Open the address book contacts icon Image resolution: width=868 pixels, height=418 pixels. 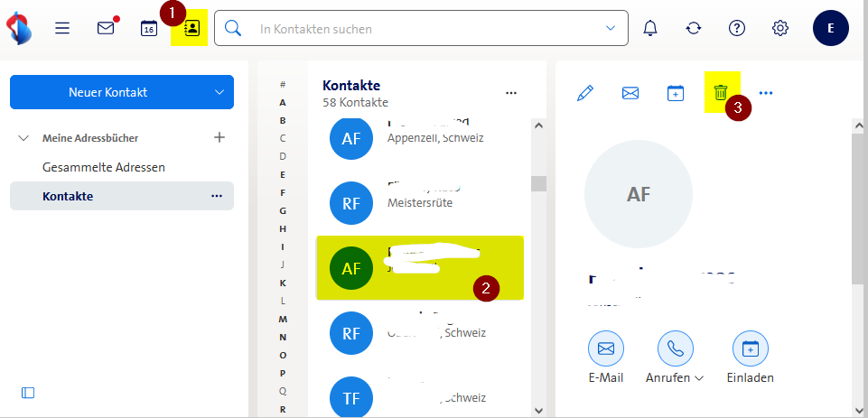click(192, 28)
